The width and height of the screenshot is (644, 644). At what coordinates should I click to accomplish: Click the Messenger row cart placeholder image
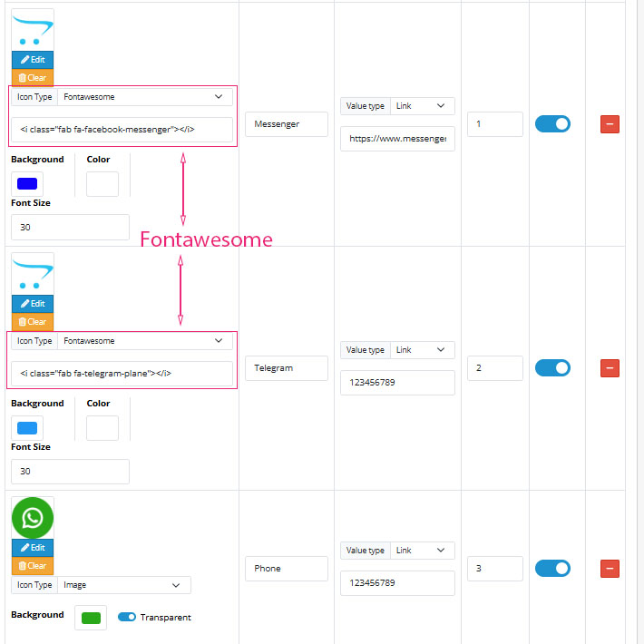[x=33, y=31]
